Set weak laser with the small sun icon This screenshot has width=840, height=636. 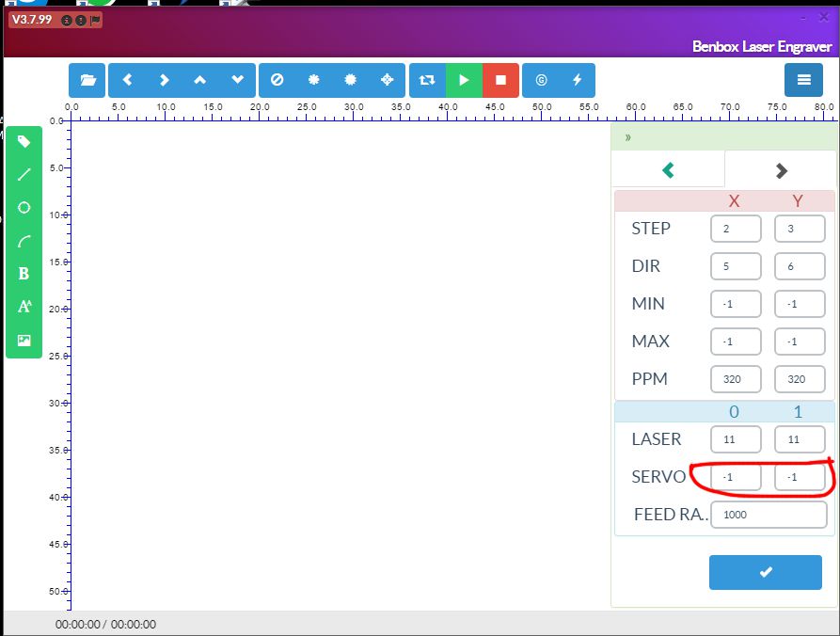click(x=314, y=80)
